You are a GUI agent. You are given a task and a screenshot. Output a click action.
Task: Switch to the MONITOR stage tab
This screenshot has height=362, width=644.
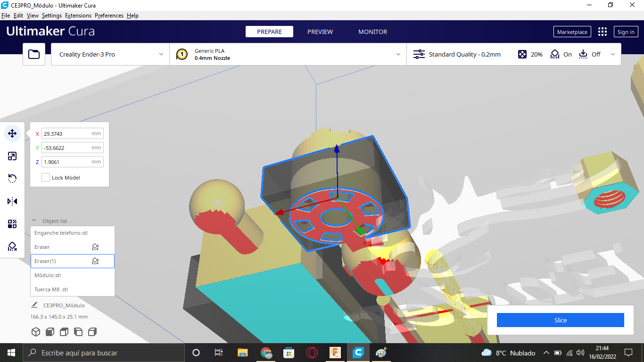[x=373, y=32]
